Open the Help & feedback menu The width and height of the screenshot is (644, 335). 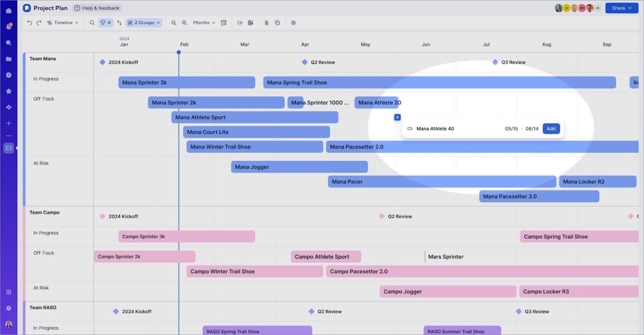(97, 7)
